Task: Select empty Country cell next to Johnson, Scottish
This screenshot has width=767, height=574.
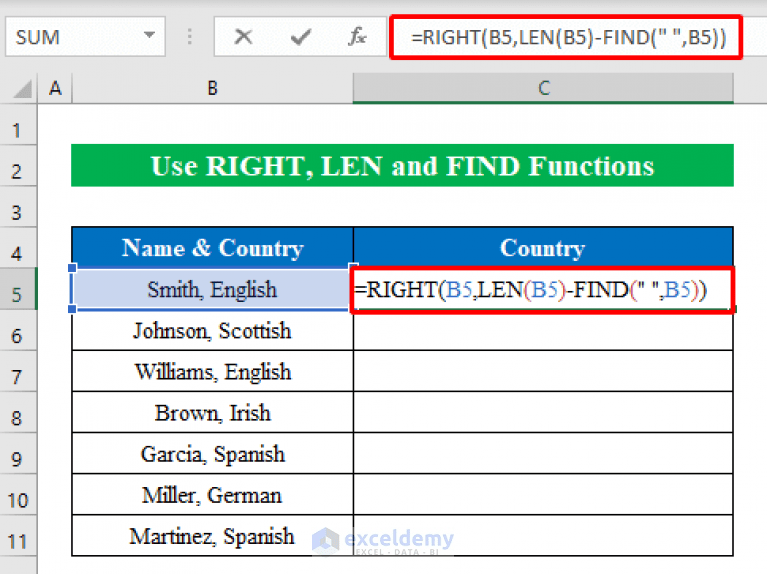Action: (x=543, y=330)
